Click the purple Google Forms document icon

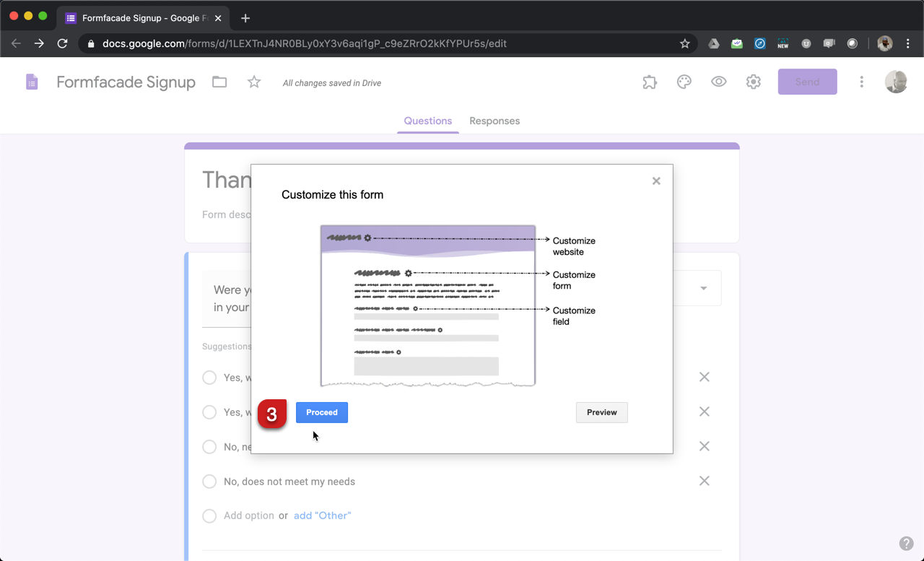(x=32, y=82)
